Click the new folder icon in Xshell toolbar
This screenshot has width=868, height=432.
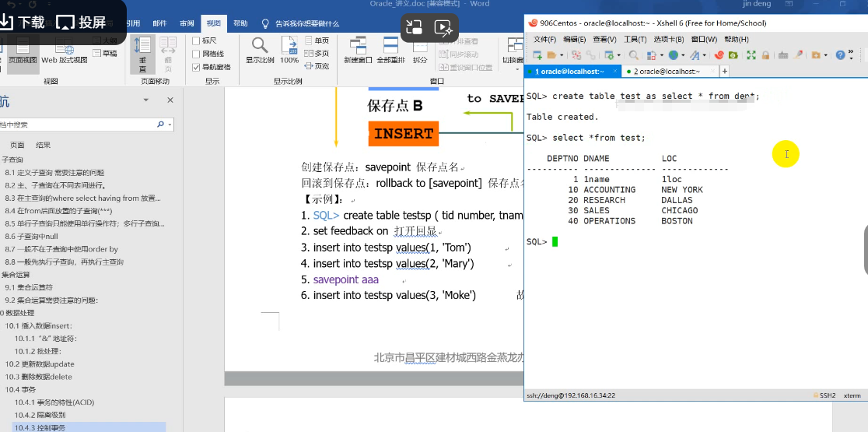point(816,55)
